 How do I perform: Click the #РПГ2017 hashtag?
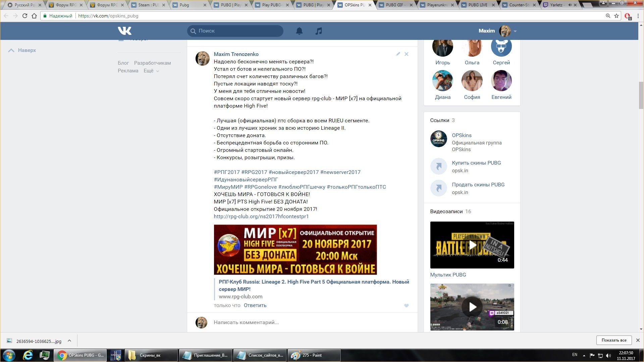(227, 172)
